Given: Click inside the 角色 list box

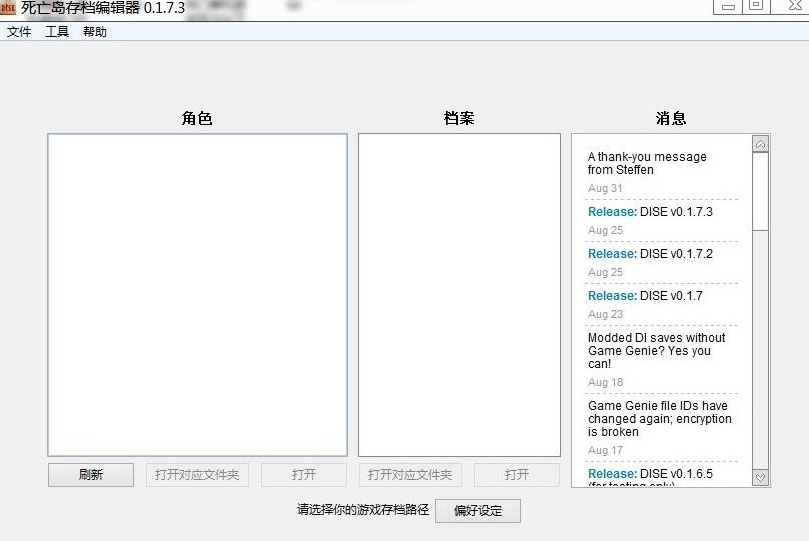Looking at the screenshot, I should click(197, 295).
